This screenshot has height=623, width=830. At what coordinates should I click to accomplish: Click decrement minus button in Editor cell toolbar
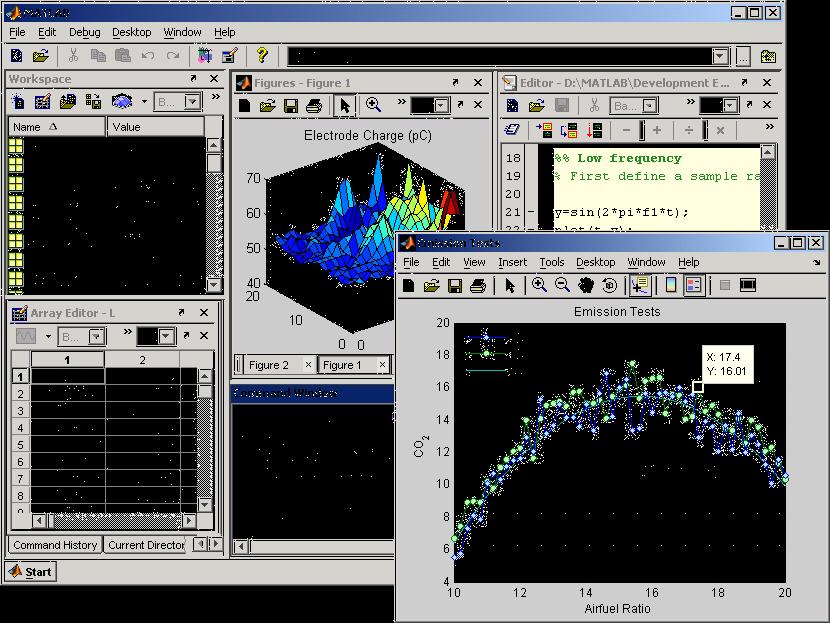pyautogui.click(x=626, y=130)
